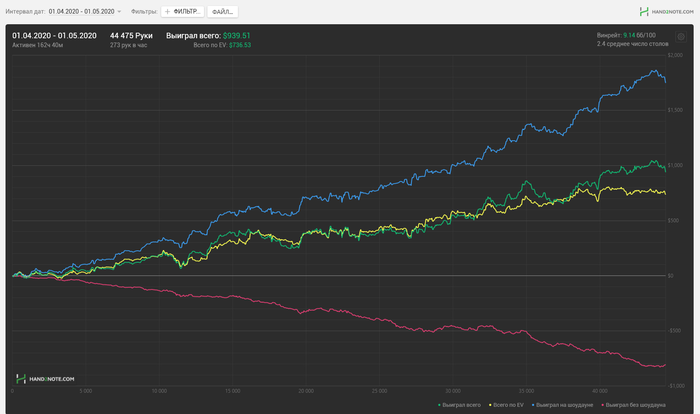Click the '44 475 Руки' hands count
Image resolution: width=700 pixels, height=414 pixels.
[x=131, y=36]
